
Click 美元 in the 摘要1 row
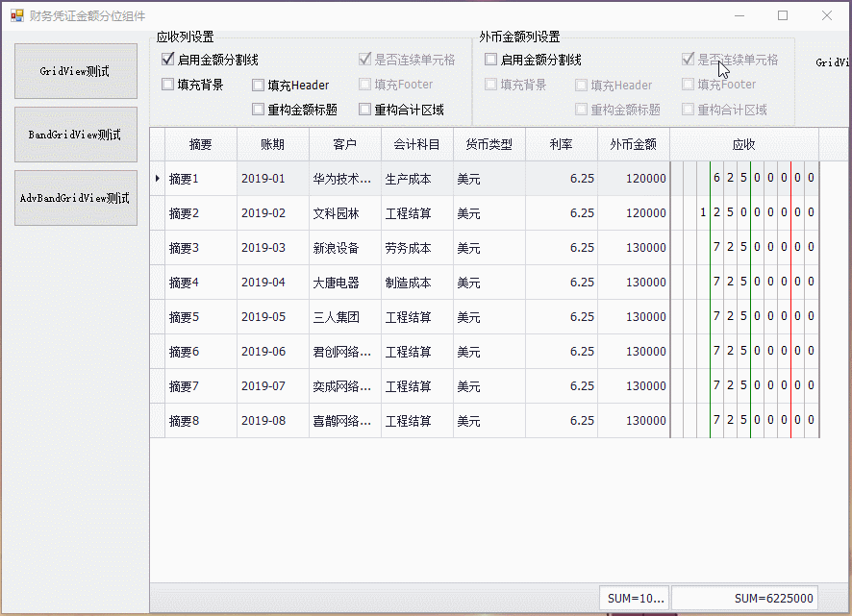[x=489, y=178]
